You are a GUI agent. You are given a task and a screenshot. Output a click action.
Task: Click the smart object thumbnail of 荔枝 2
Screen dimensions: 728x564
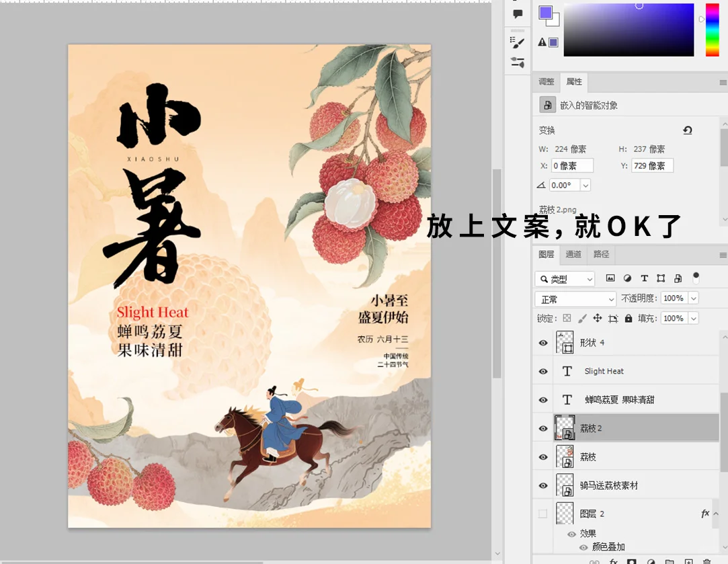pos(565,428)
